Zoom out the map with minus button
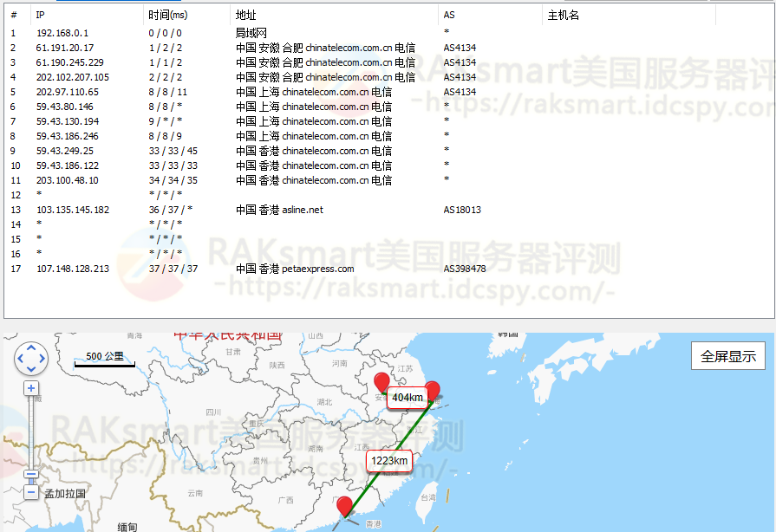Viewport: 776px width, 532px height. [x=31, y=492]
